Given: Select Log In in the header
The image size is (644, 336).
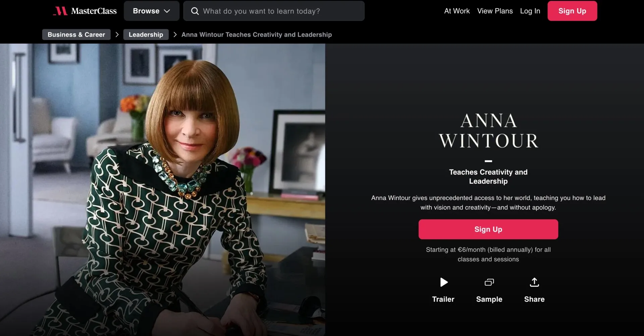Looking at the screenshot, I should (x=530, y=11).
